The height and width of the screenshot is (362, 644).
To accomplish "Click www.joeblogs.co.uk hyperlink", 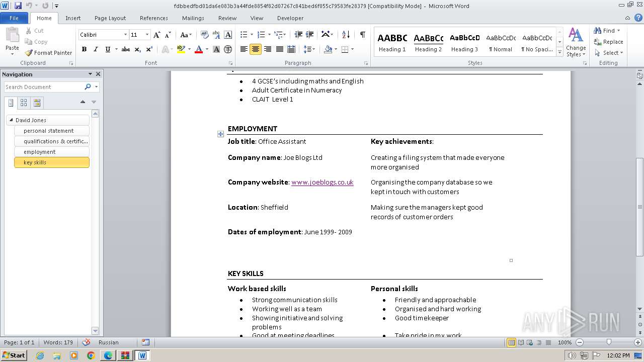I will pyautogui.click(x=323, y=182).
